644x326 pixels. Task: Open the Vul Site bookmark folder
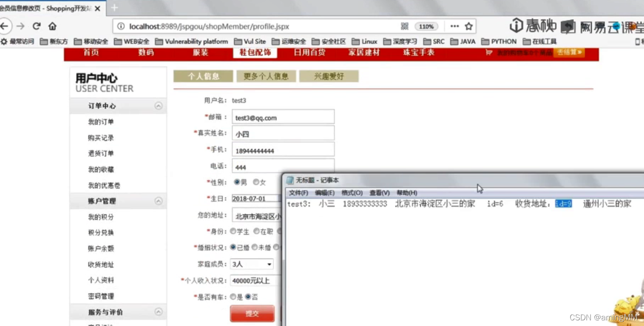pyautogui.click(x=250, y=42)
